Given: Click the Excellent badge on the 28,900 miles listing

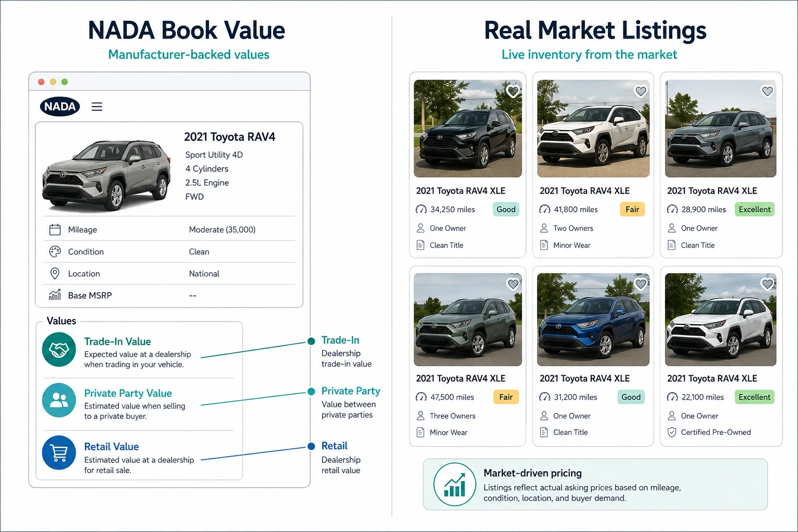Looking at the screenshot, I should (754, 209).
